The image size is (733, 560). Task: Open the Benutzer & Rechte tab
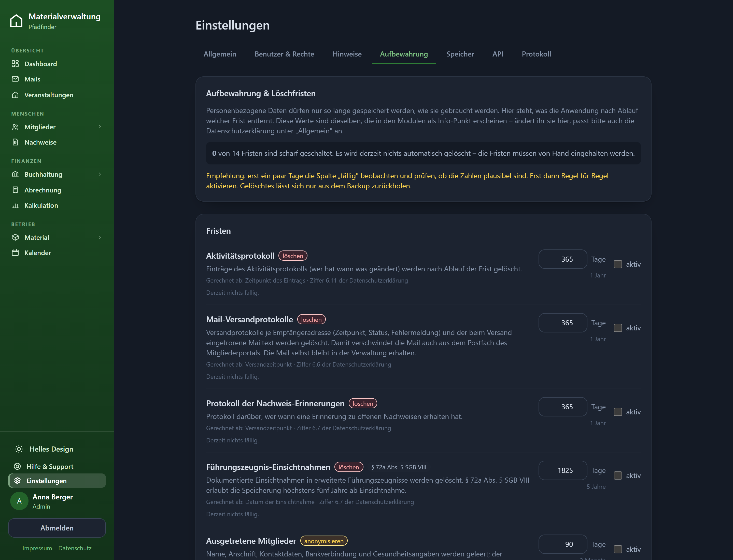(284, 54)
